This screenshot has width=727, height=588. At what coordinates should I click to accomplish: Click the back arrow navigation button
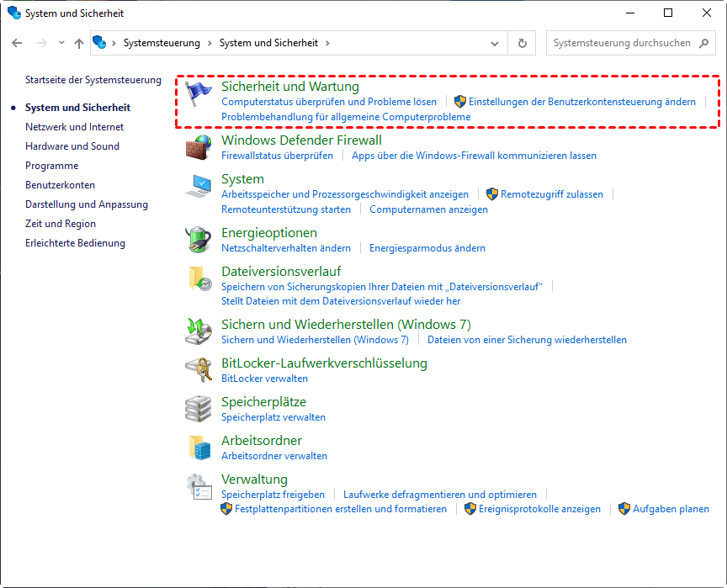click(17, 43)
